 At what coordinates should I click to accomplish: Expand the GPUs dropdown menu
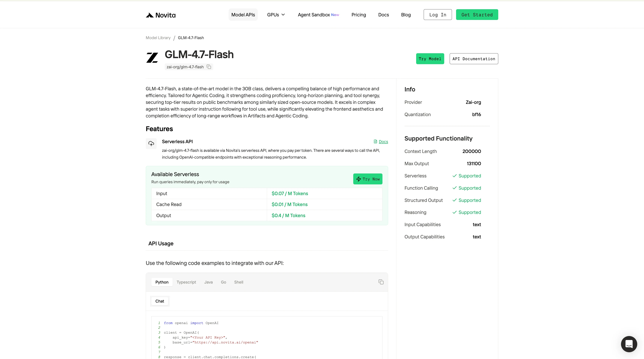(x=276, y=15)
